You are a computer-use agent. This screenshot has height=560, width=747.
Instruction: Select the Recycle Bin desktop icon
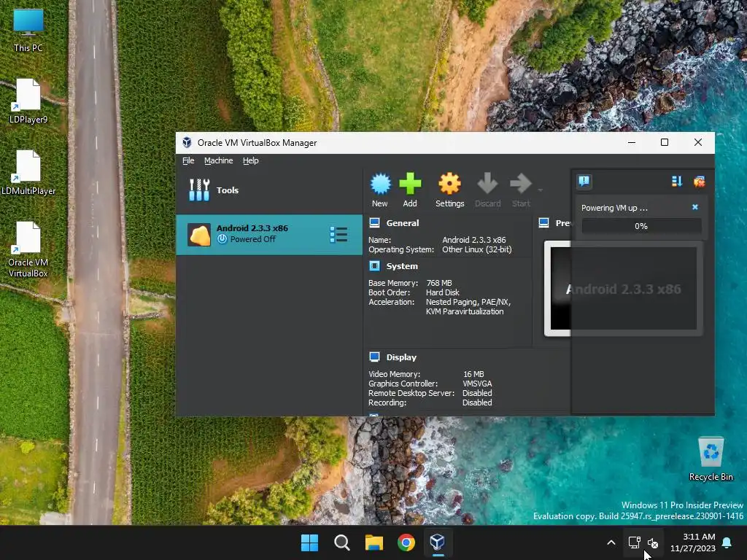711,459
